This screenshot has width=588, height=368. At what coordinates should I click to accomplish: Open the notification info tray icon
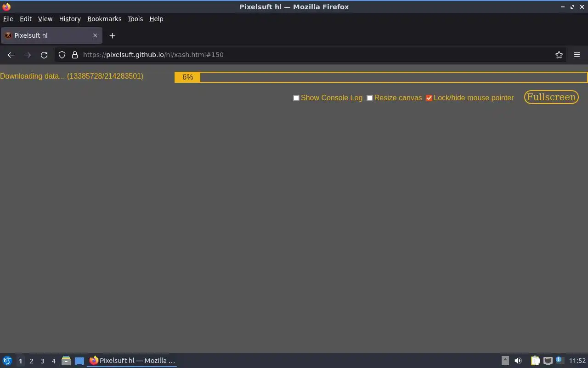(559, 360)
